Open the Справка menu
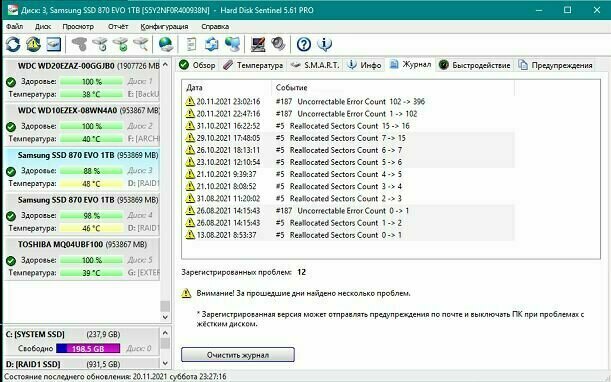 (215, 27)
